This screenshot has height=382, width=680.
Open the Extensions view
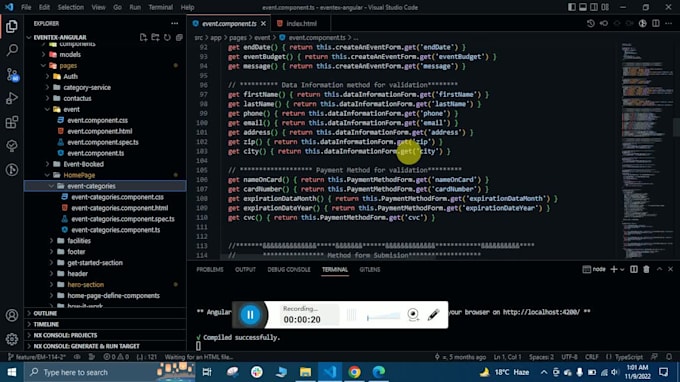point(12,122)
